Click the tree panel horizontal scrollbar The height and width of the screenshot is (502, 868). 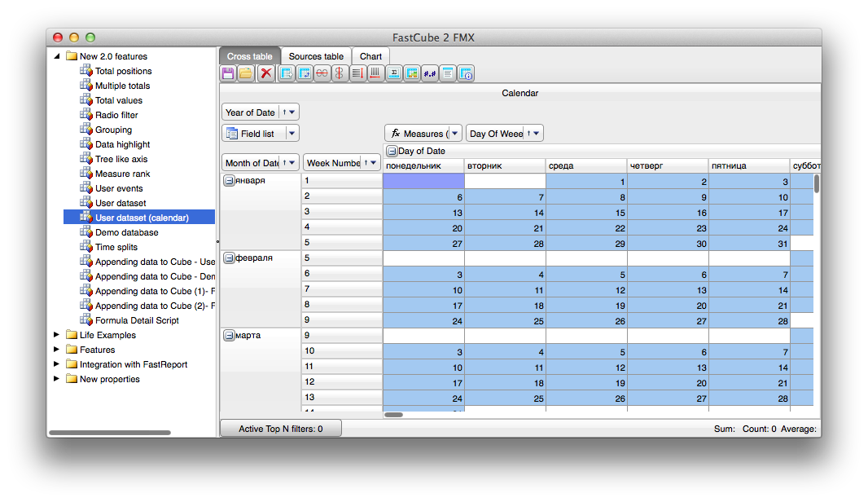pos(110,432)
